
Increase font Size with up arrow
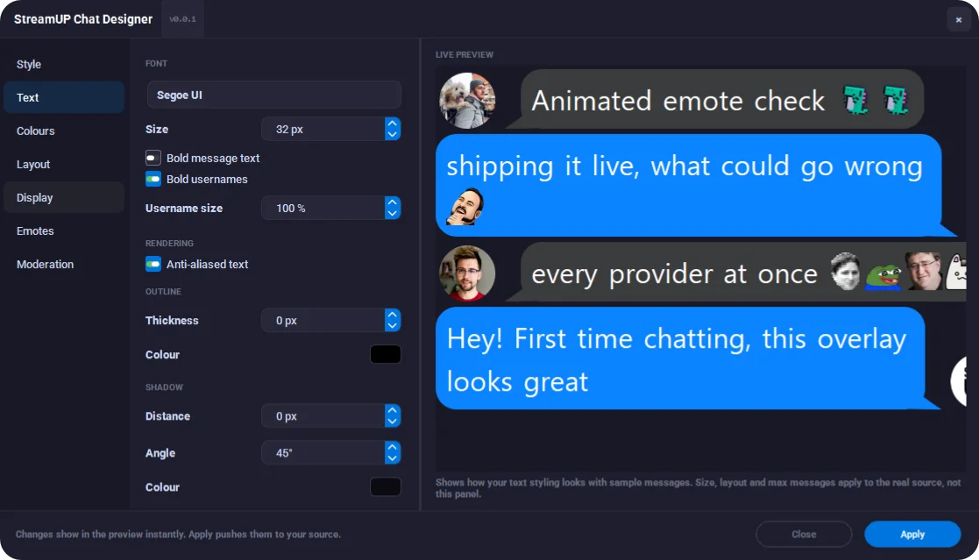[x=392, y=123]
